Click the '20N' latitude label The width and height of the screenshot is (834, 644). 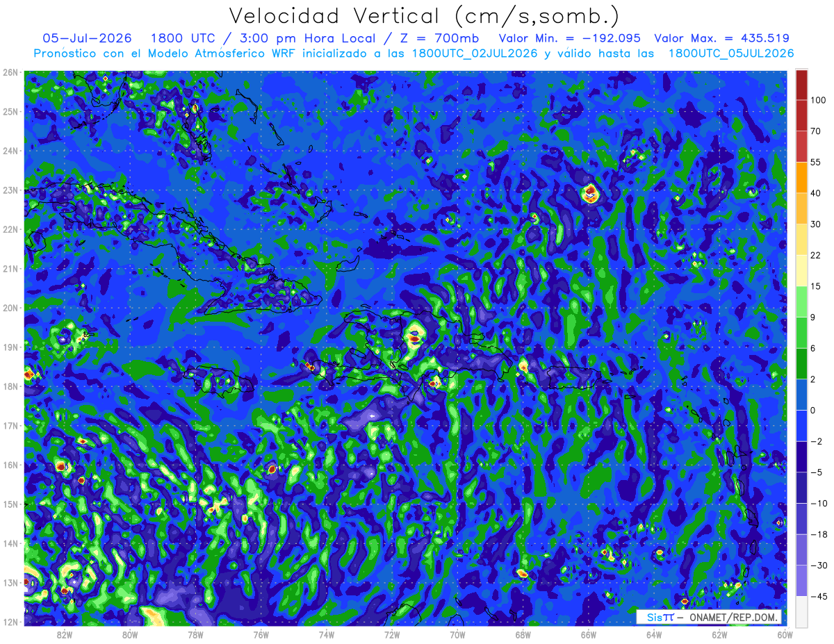(x=10, y=308)
